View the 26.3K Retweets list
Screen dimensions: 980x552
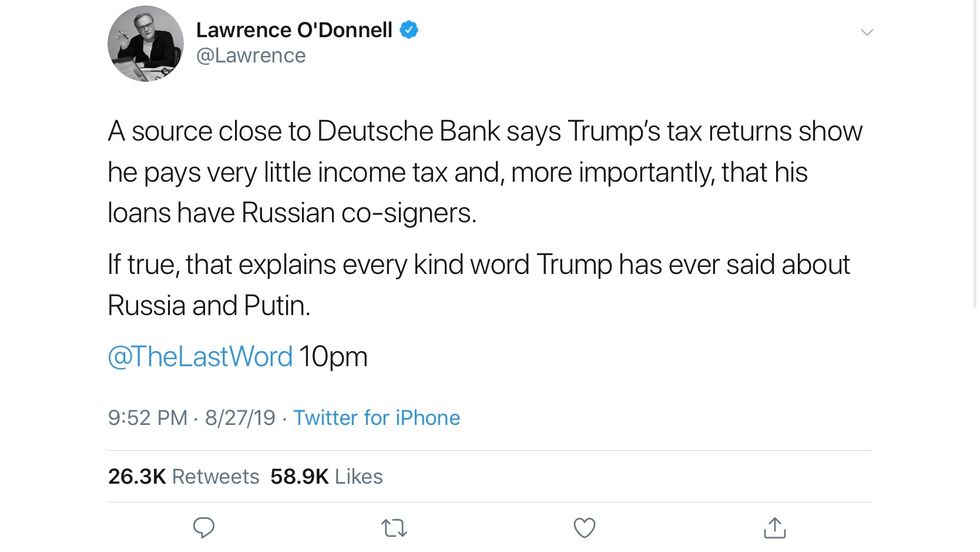[183, 477]
